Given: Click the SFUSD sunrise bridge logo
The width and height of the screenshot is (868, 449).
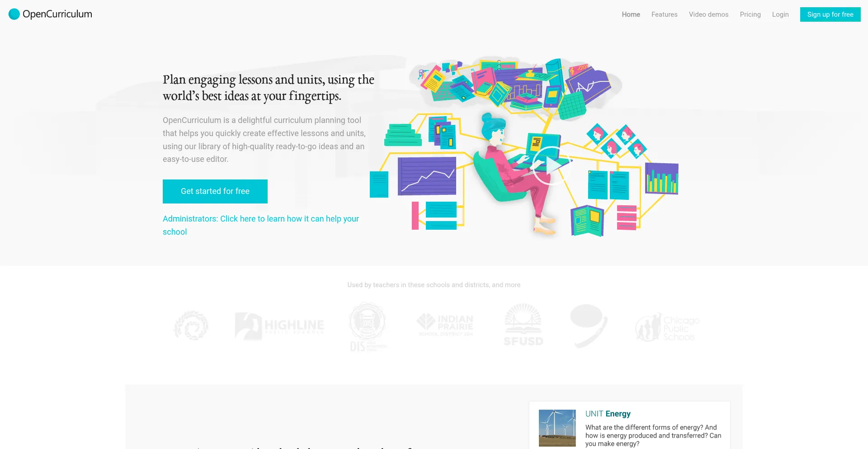Looking at the screenshot, I should click(523, 324).
